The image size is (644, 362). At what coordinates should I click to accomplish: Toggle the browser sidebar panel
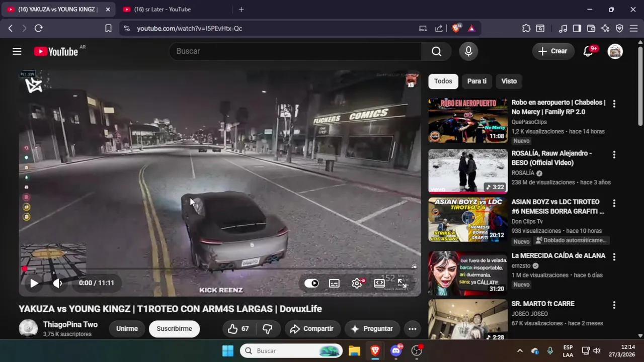[577, 29]
